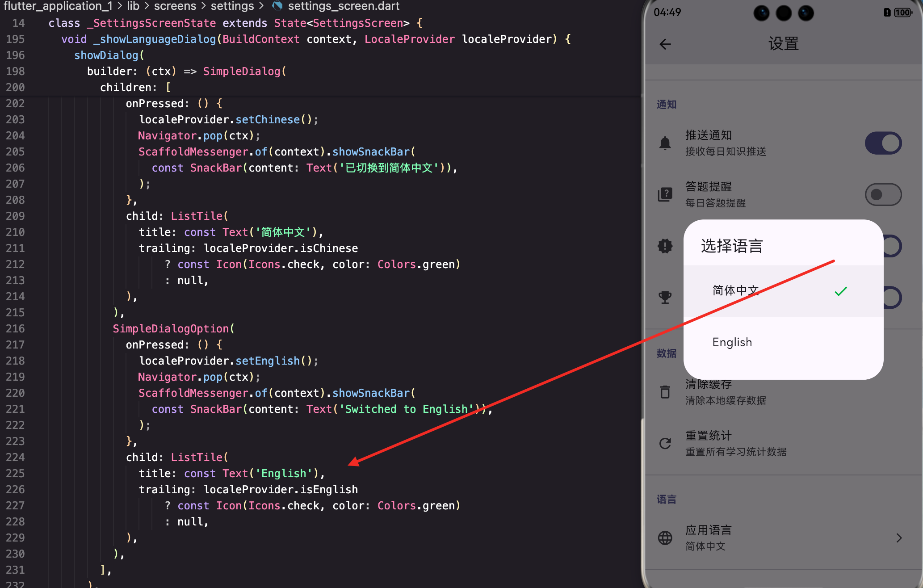
Task: Click the trophy icon in settings list
Action: coord(665,297)
